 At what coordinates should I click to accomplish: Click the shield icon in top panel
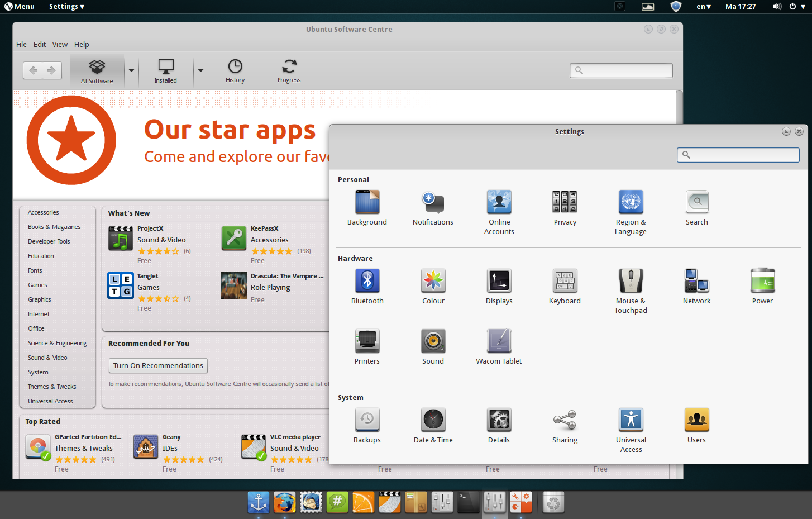coord(676,7)
